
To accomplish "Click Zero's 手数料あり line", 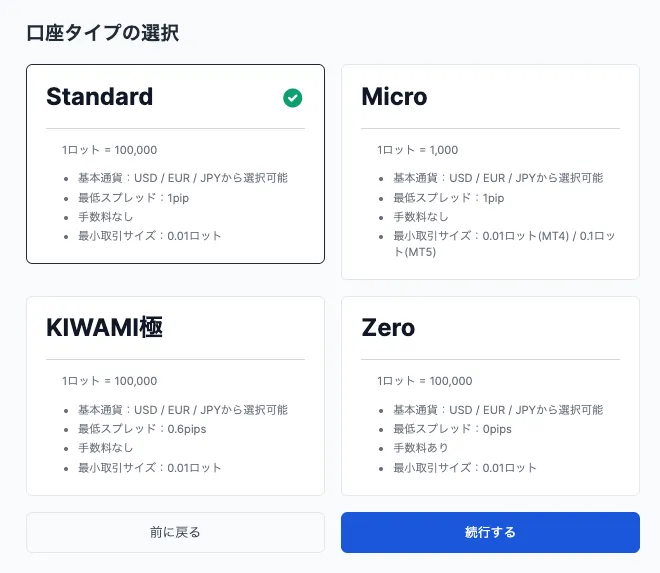I will pos(421,448).
